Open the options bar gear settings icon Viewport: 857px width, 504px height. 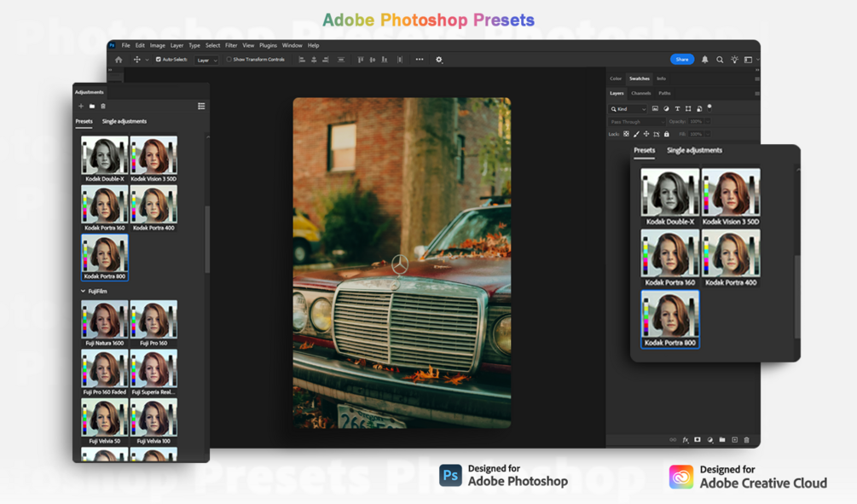(x=439, y=60)
